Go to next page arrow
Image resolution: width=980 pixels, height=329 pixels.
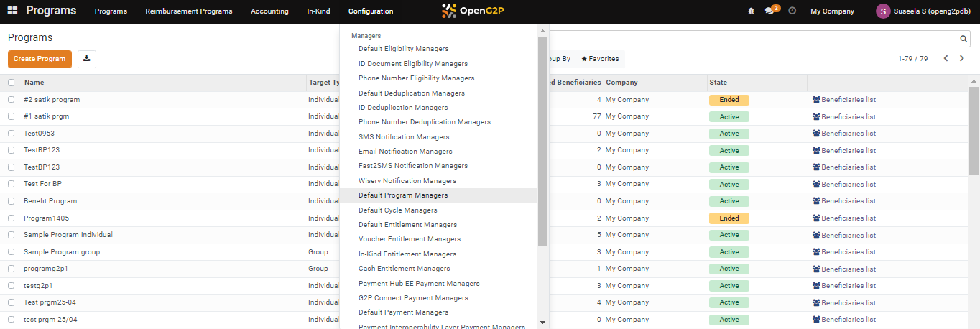(962, 59)
